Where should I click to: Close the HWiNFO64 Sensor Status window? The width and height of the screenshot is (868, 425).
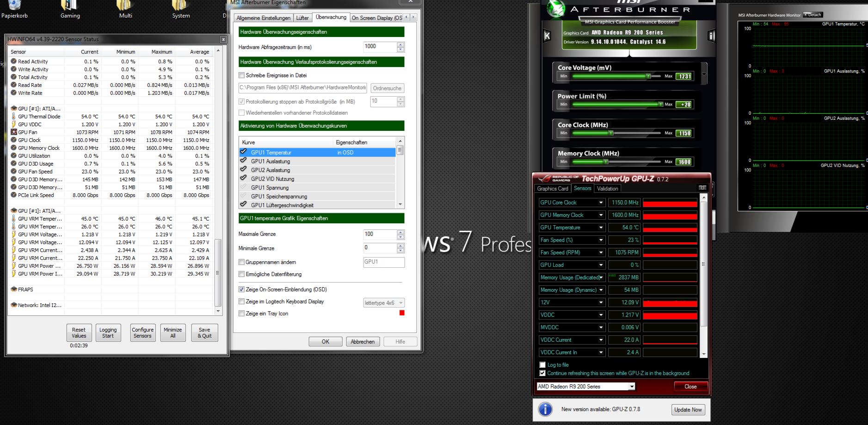pos(223,39)
